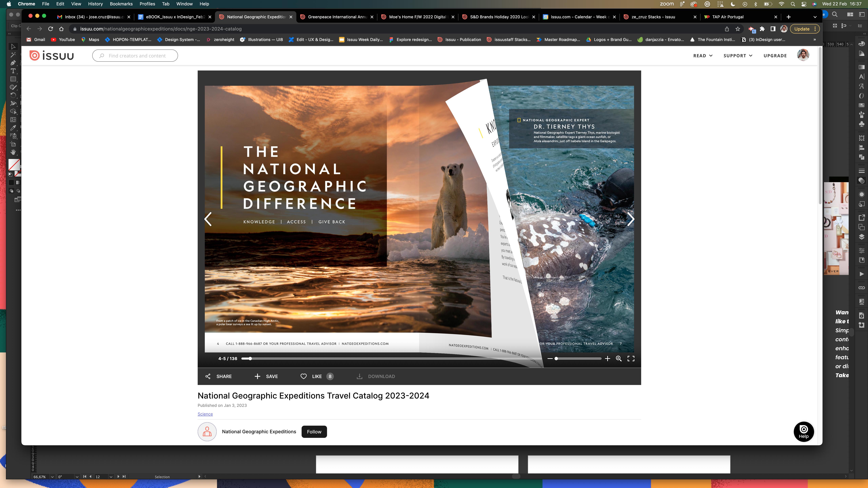Image resolution: width=868 pixels, height=488 pixels.
Task: Click the Issuu logo in the header
Action: (x=52, y=56)
